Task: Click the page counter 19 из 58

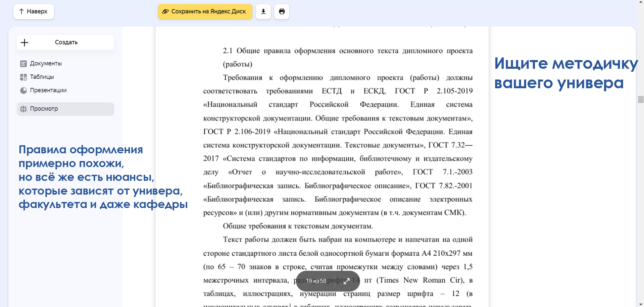Action: click(316, 281)
